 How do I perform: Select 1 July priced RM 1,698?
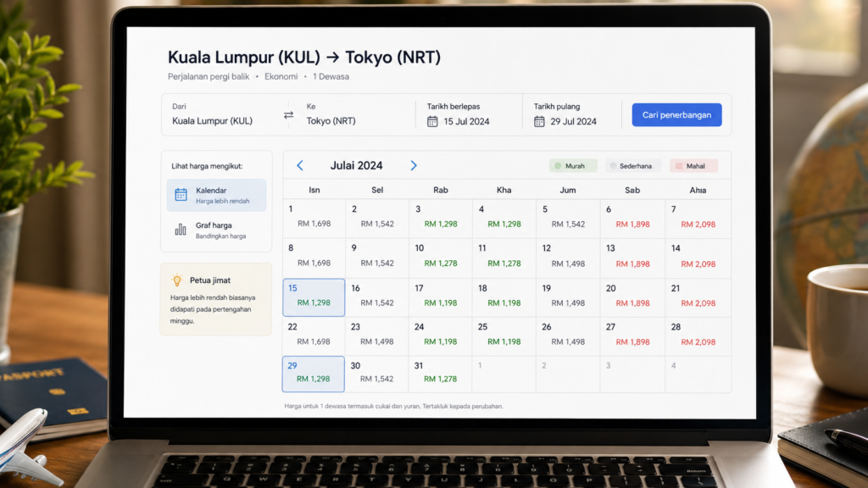[x=314, y=219]
